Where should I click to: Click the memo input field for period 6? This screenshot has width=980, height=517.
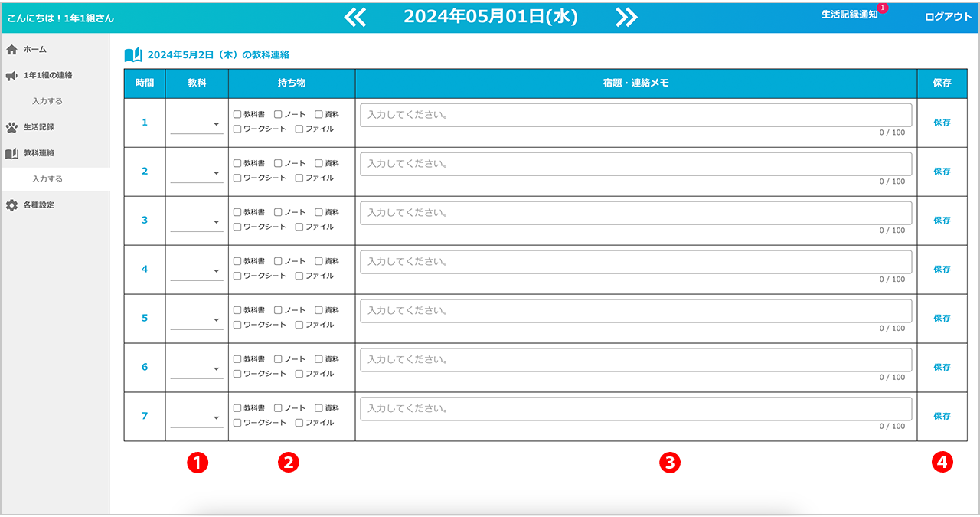point(635,360)
